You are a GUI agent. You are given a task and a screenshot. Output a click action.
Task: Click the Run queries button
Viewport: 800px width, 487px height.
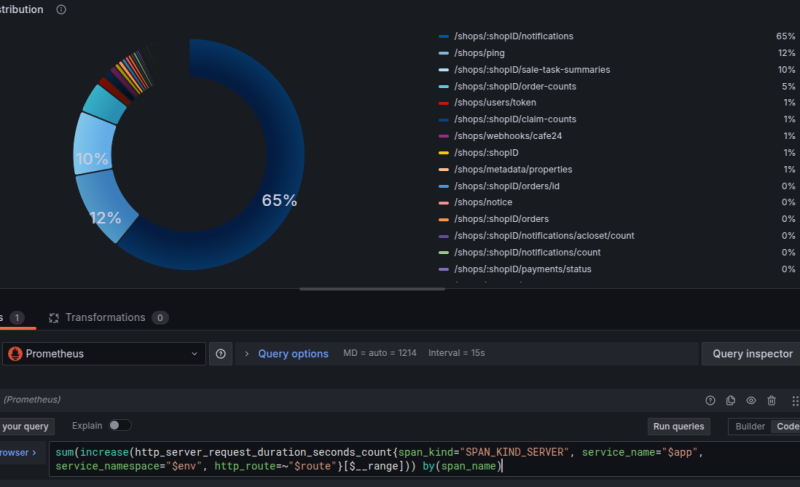(678, 426)
